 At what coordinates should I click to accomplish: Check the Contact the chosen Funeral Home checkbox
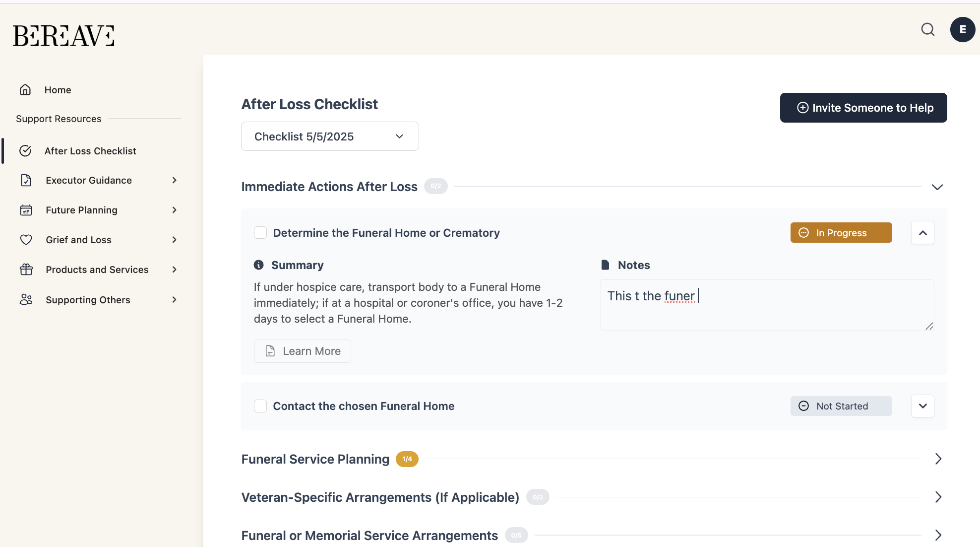coord(260,406)
